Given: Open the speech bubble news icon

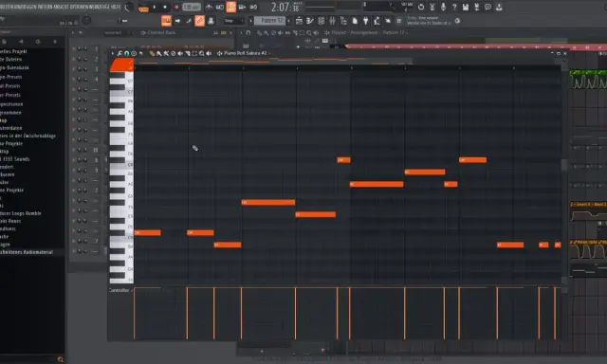Looking at the screenshot, I should 488,7.
